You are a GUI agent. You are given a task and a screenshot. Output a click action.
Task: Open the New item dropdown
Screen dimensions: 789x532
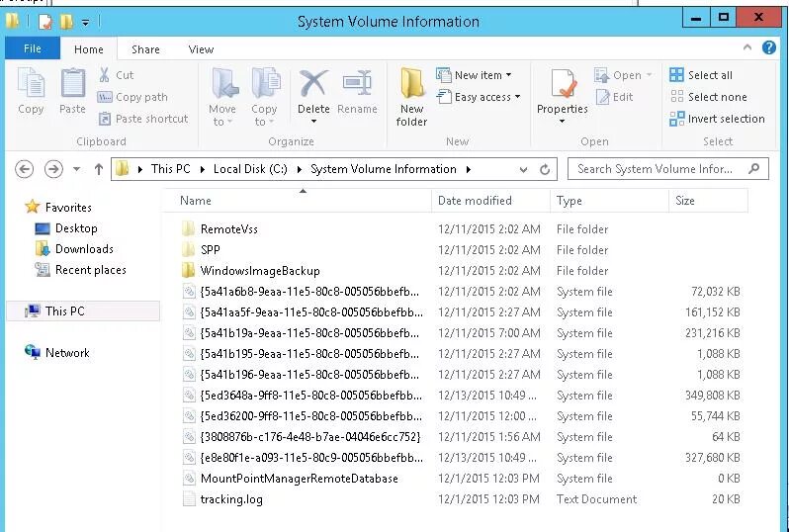pos(474,75)
